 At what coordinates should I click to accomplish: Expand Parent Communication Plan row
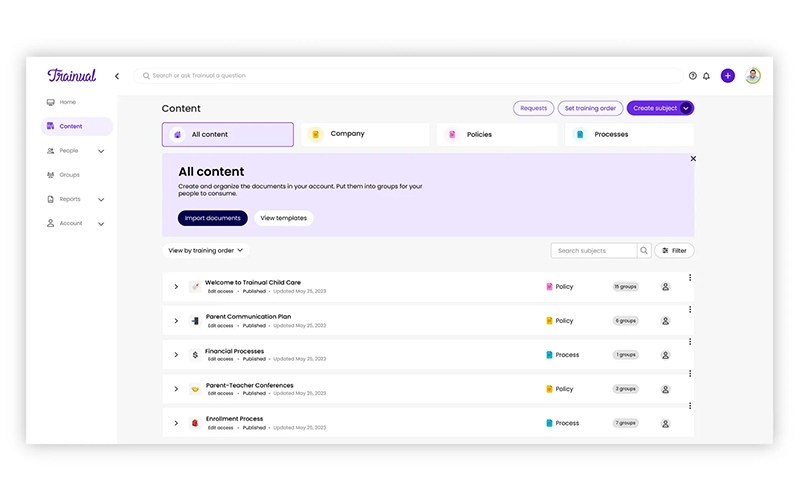pyautogui.click(x=176, y=321)
